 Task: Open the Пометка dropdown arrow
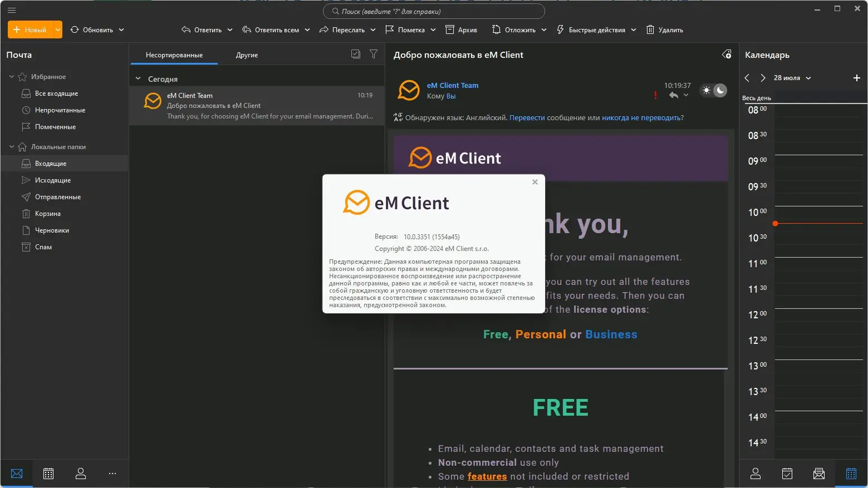433,30
